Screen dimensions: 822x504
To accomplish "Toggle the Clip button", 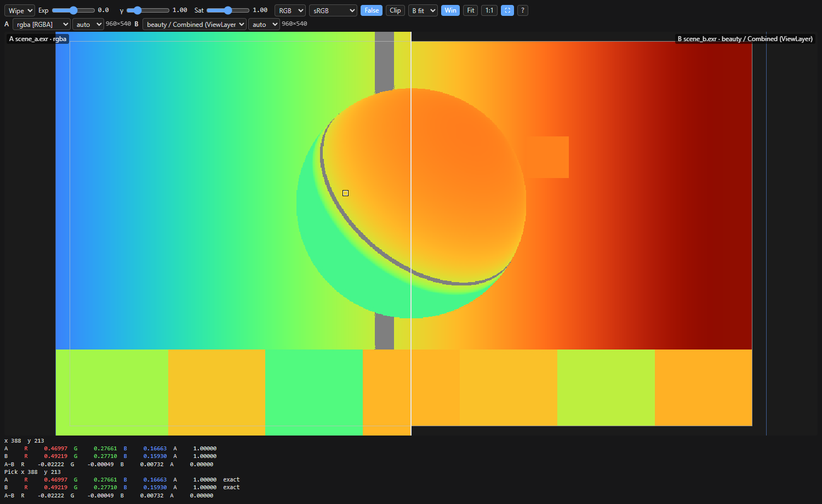I will [x=395, y=10].
